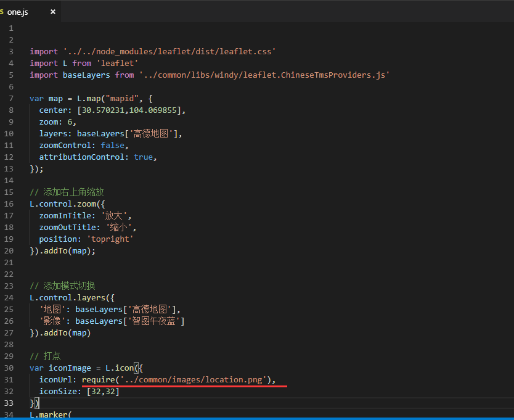Click the comment 打点
514x420 pixels.
[45, 356]
